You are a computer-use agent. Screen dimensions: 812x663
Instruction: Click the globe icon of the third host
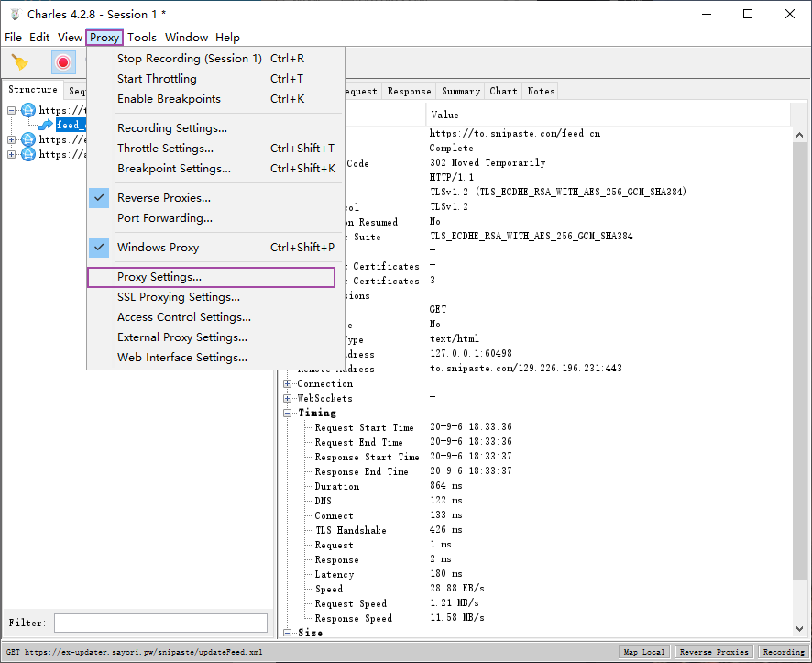coord(28,154)
